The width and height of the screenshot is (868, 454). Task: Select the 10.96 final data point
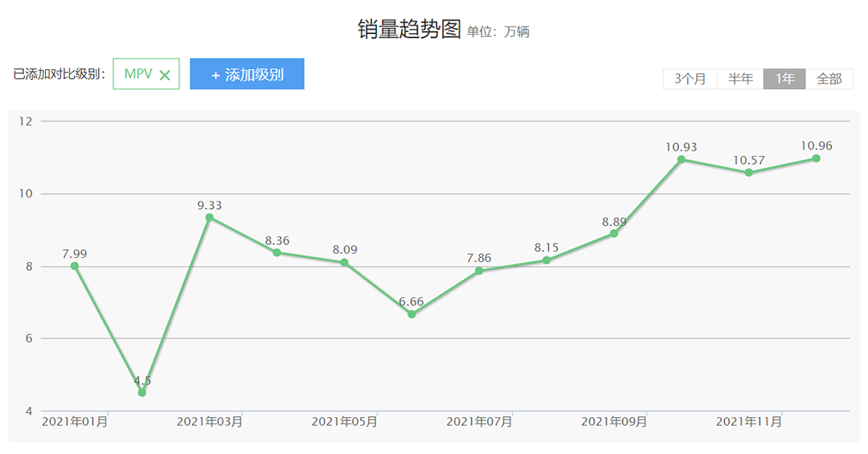[816, 158]
